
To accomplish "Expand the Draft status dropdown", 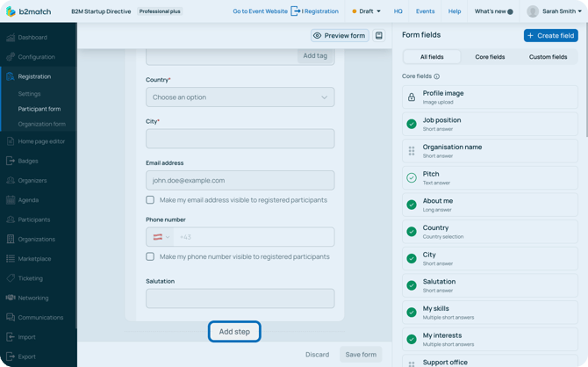I will tap(367, 11).
